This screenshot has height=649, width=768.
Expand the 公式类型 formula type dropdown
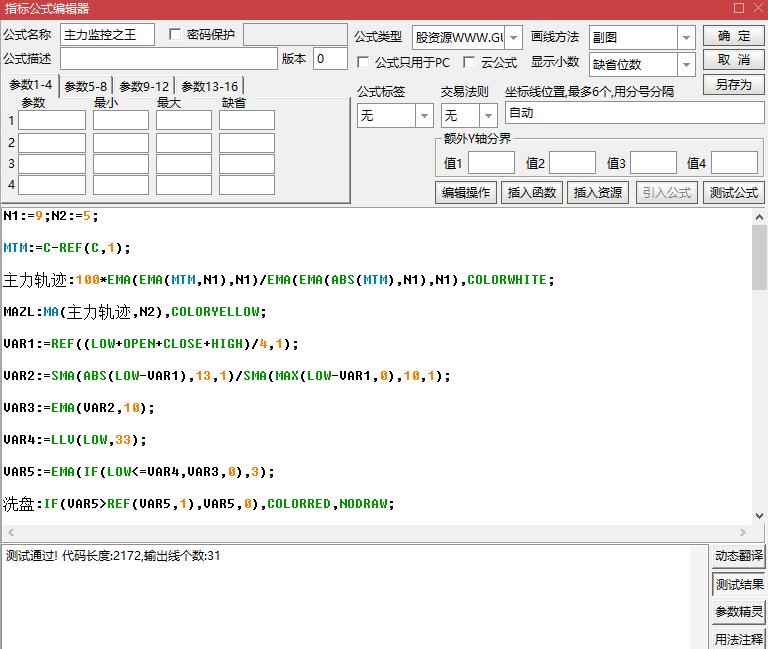click(513, 37)
